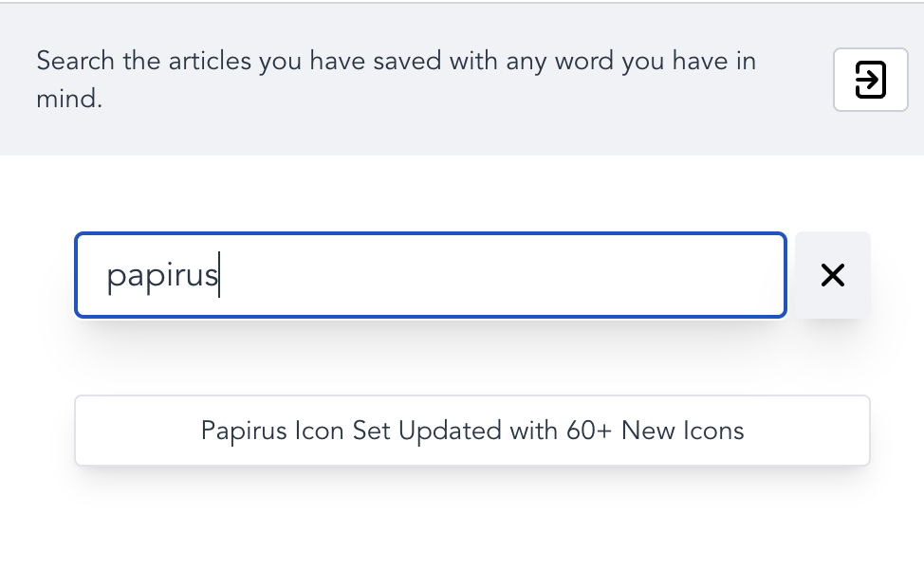The image size is (924, 588).
Task: Reset the search field using cross icon
Action: pyautogui.click(x=833, y=275)
